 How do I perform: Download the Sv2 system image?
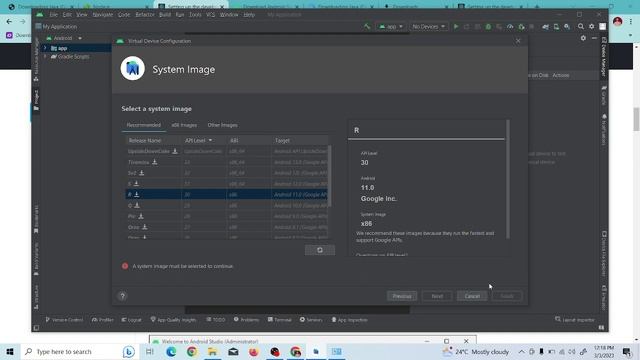(142, 173)
